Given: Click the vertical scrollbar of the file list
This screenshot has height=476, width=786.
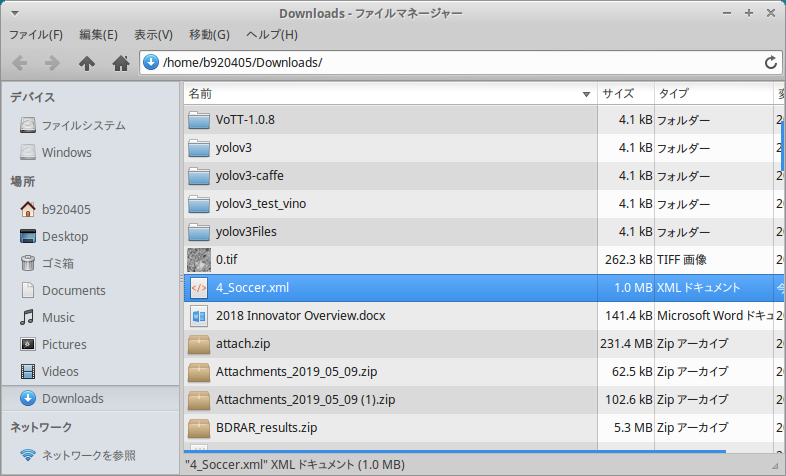Looking at the screenshot, I should (x=782, y=145).
